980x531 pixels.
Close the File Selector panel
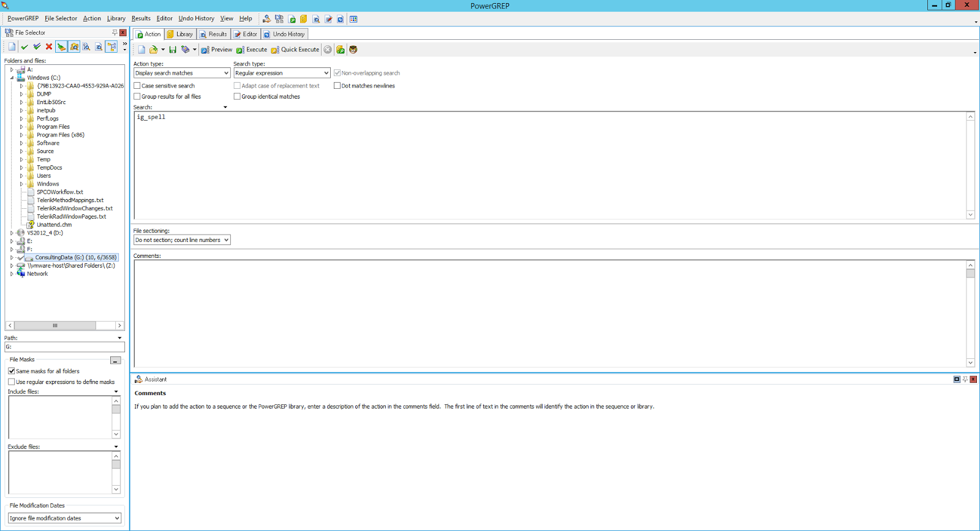tap(123, 32)
